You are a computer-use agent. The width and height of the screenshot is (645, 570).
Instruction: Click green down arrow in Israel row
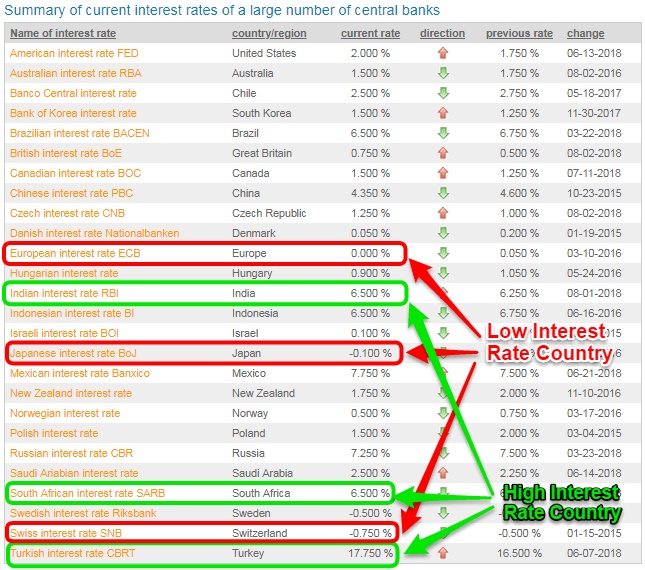coord(443,334)
